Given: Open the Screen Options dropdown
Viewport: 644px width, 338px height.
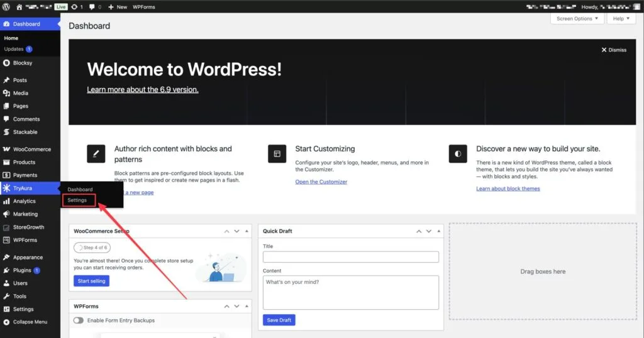Looking at the screenshot, I should click(577, 18).
